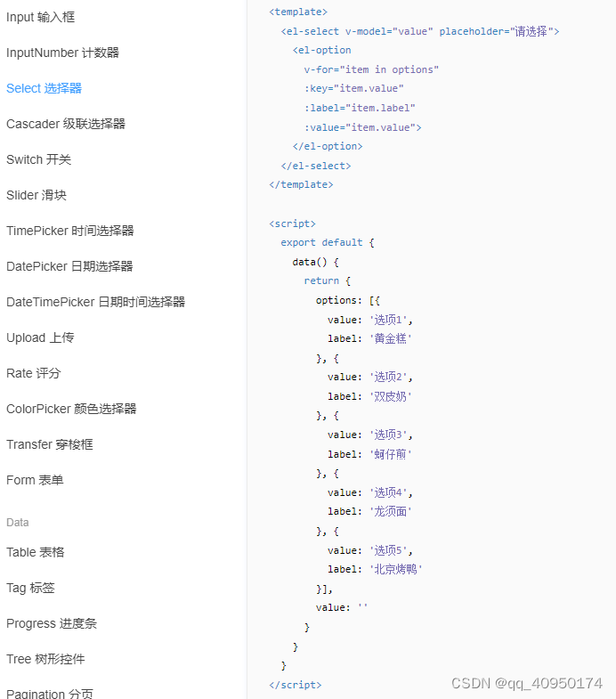616x699 pixels.
Task: Click the label '蚵仔煎' code line
Action: click(x=369, y=455)
